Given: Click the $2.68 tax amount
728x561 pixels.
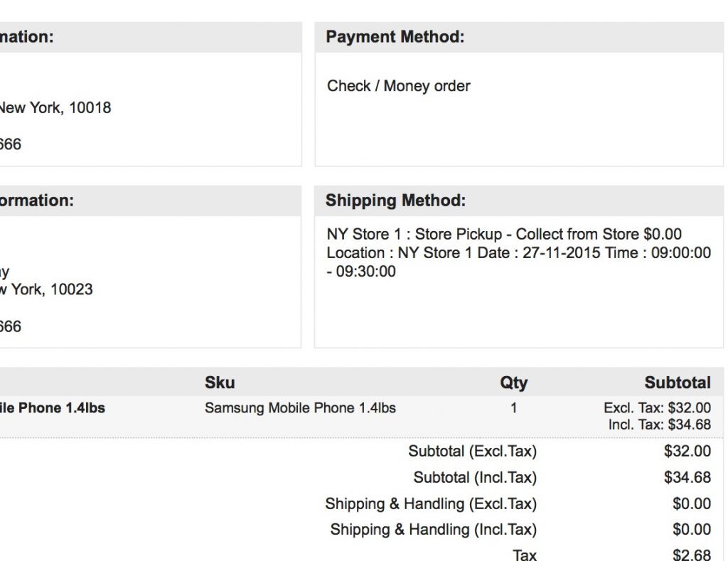Looking at the screenshot, I should coord(691,555).
